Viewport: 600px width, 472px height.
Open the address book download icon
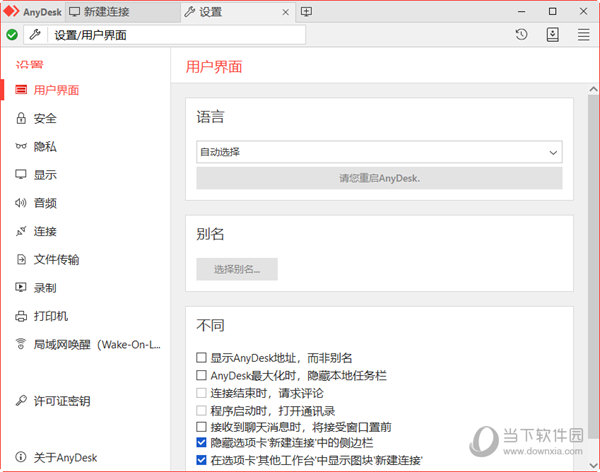pos(552,34)
